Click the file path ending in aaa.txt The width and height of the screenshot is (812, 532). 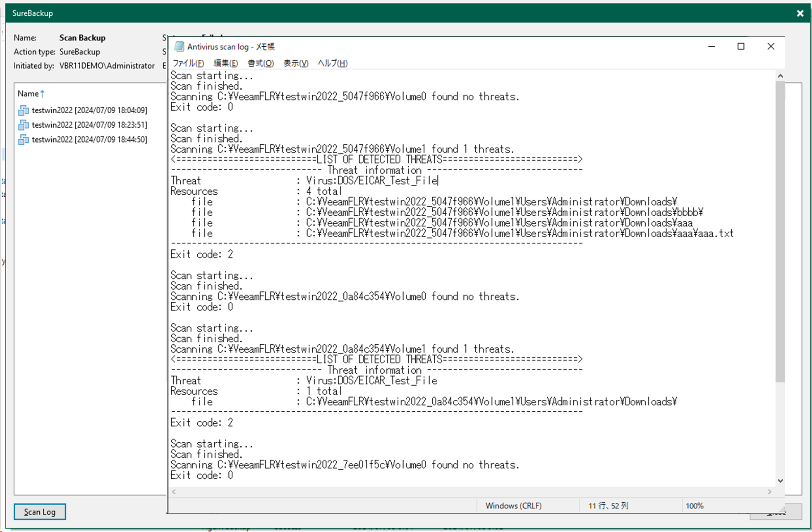(520, 234)
